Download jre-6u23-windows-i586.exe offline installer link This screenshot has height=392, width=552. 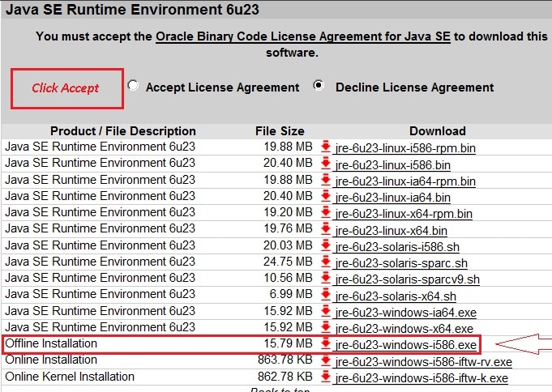(405, 345)
